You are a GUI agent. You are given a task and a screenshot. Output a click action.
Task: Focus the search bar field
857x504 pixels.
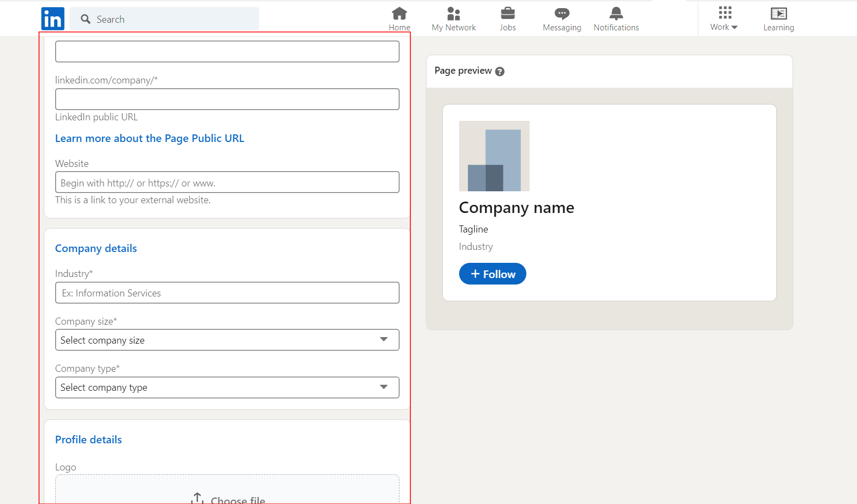click(x=164, y=19)
